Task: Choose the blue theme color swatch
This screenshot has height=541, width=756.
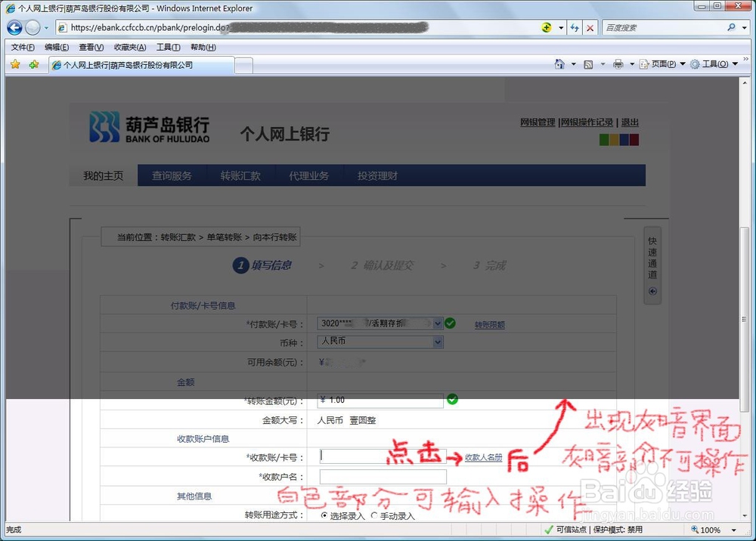Action: (x=624, y=140)
